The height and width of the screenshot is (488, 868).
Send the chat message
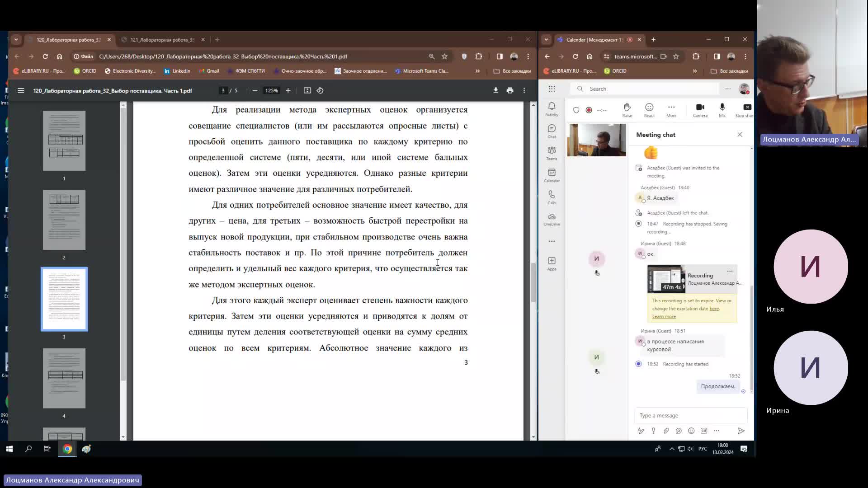click(x=741, y=431)
